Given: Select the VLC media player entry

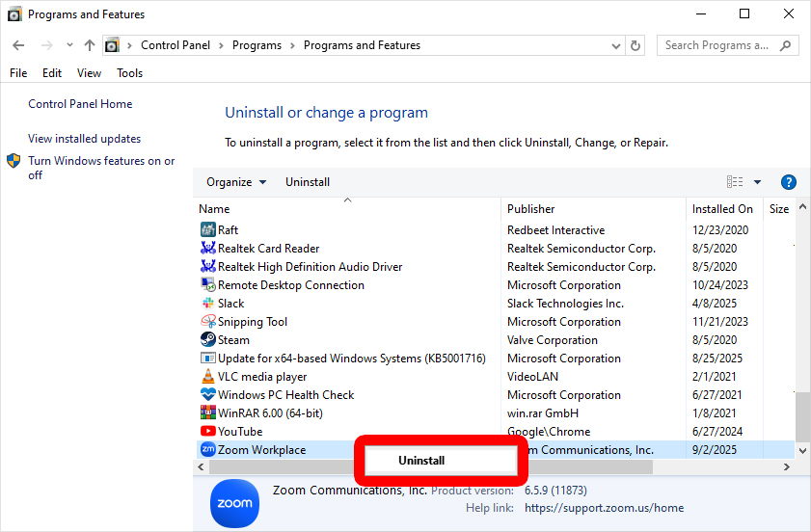Looking at the screenshot, I should click(x=262, y=377).
